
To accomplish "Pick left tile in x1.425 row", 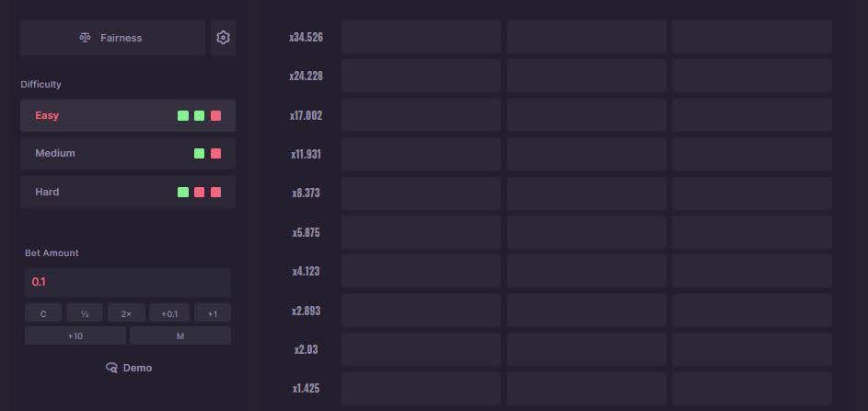I will [421, 389].
